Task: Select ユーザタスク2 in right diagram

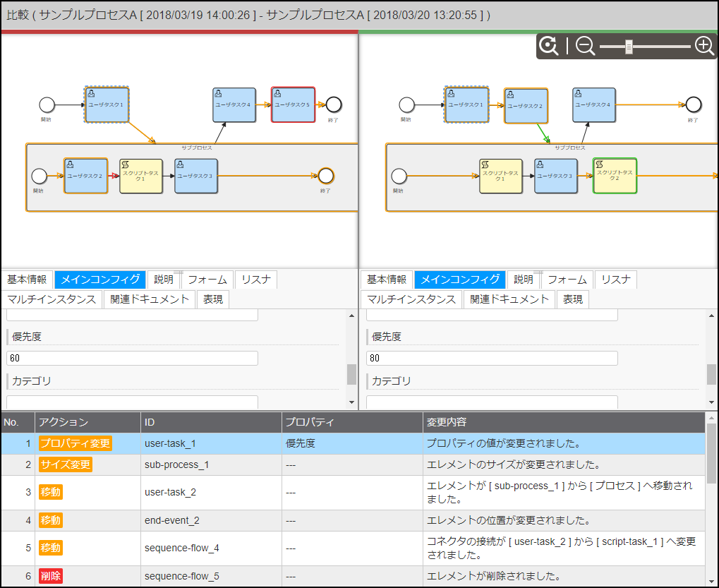Action: pyautogui.click(x=526, y=106)
